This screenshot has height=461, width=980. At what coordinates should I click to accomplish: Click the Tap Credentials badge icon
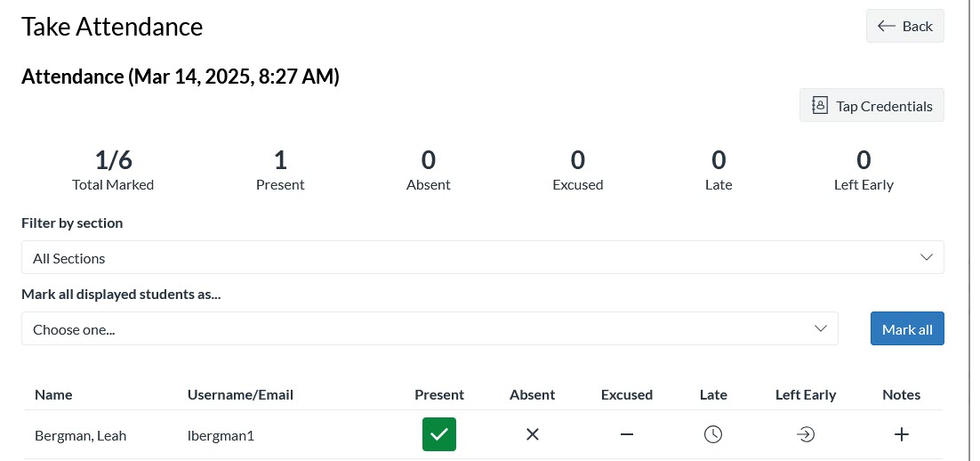tap(820, 106)
